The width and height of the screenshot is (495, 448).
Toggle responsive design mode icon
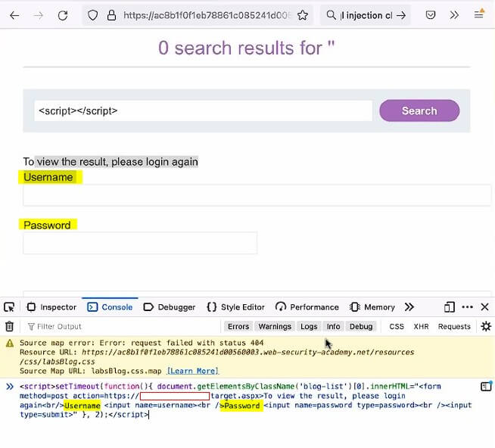(x=450, y=307)
